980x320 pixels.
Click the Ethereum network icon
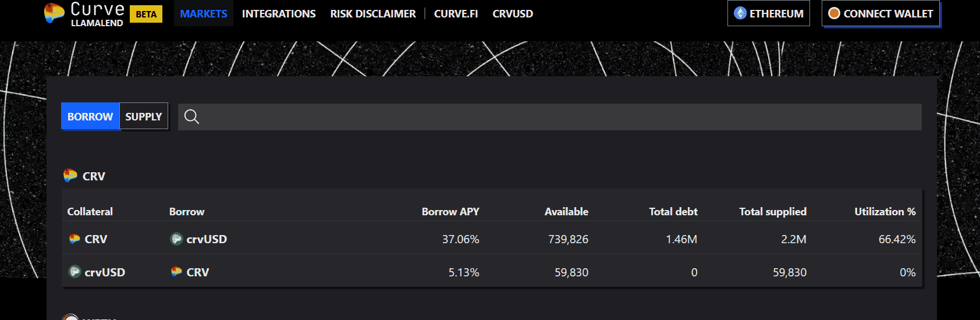click(740, 13)
